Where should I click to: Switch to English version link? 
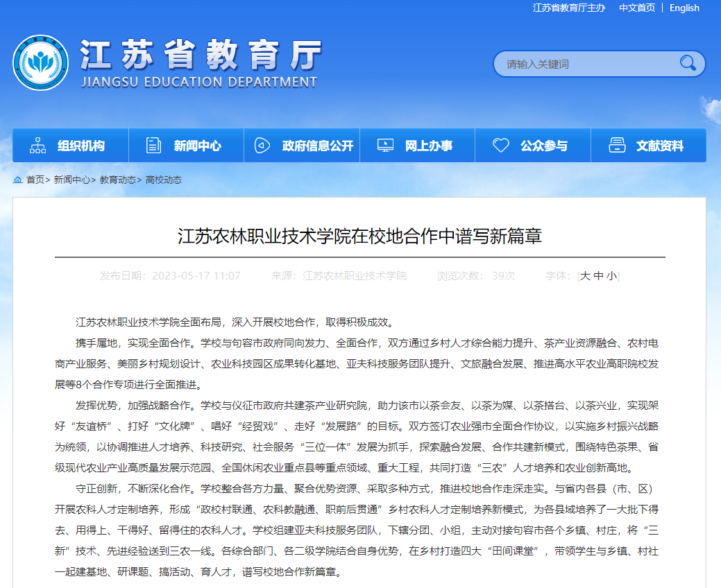coord(684,8)
